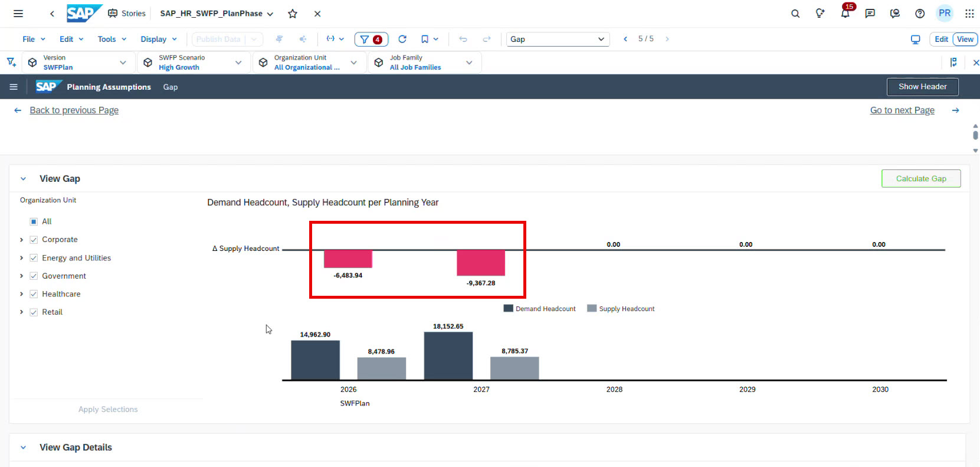Open the Gap page dropdown
Image resolution: width=980 pixels, height=467 pixels.
point(558,39)
